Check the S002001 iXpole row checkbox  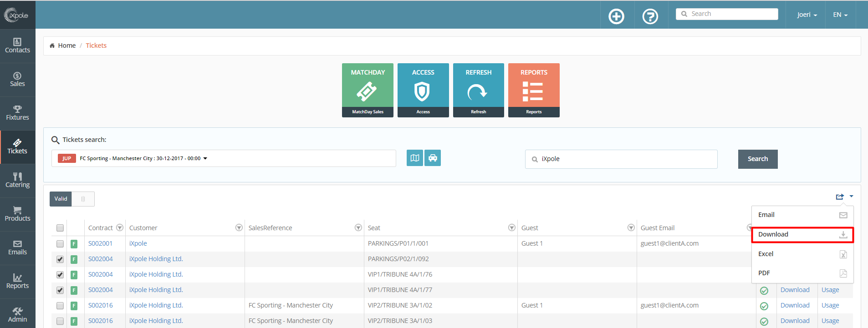pyautogui.click(x=60, y=244)
